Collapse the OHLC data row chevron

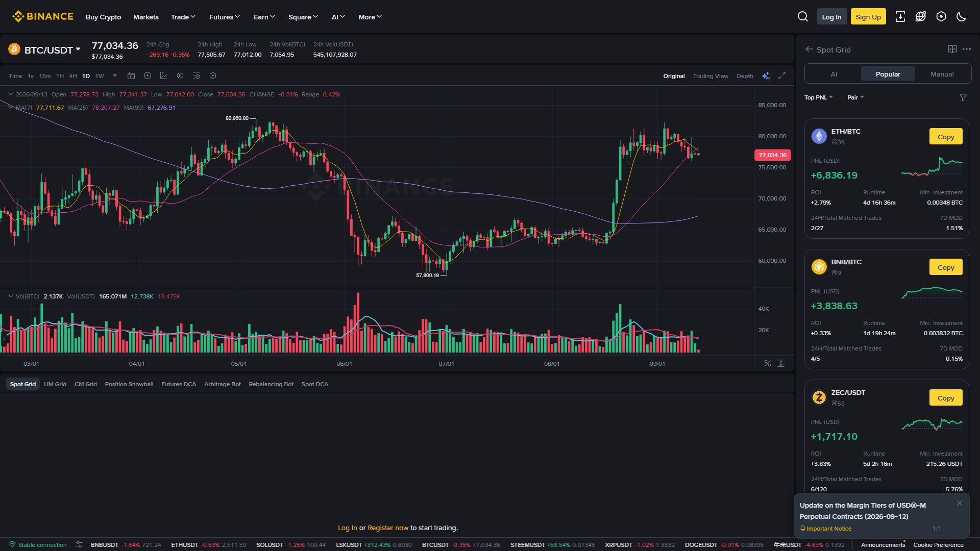10,94
